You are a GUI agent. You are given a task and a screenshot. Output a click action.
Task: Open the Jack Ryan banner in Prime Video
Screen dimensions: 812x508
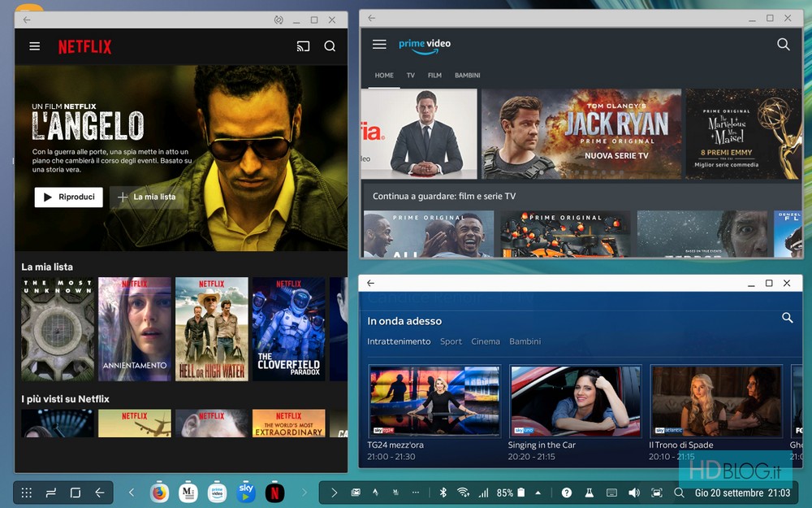pos(581,134)
